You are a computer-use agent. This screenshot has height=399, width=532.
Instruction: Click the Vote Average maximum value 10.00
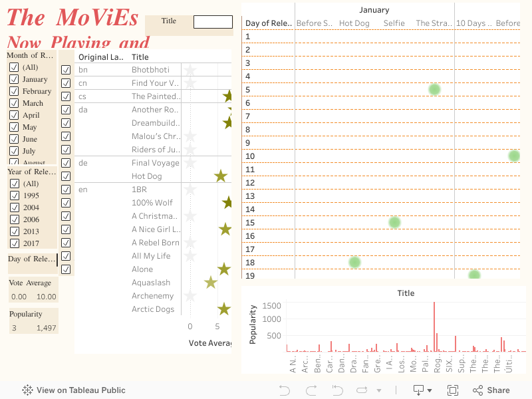pos(47,297)
